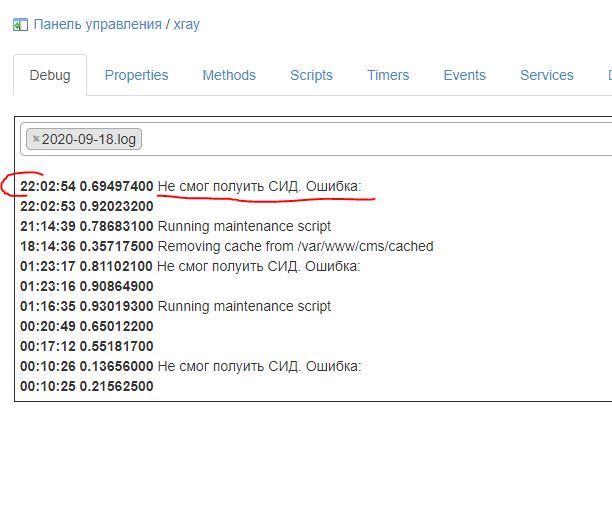Go to the Events tab
This screenshot has width=612, height=517.
(464, 75)
